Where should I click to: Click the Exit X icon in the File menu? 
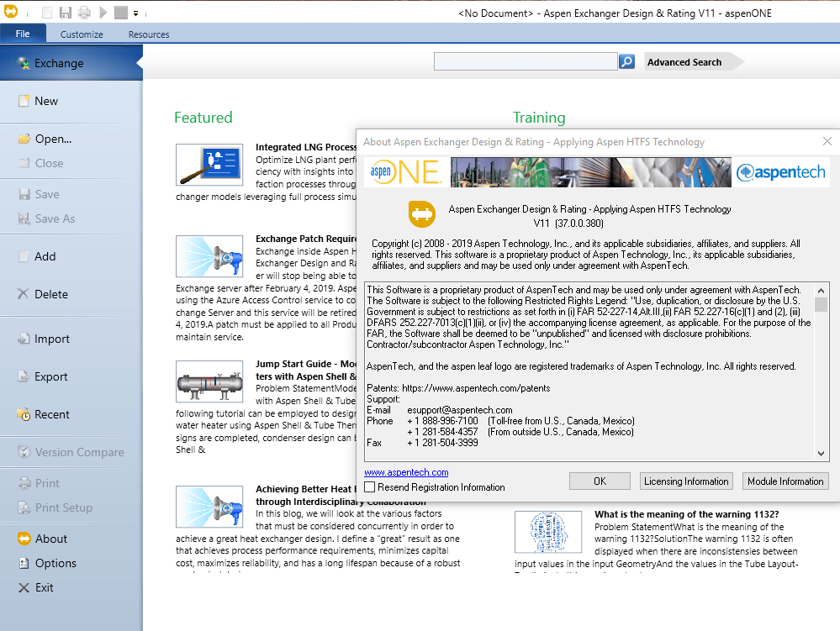[24, 587]
